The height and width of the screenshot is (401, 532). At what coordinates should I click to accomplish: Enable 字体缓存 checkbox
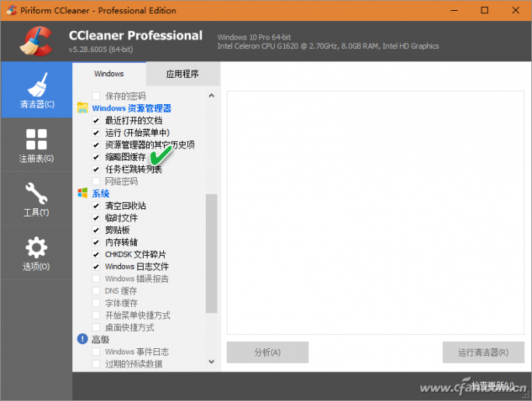click(x=96, y=303)
